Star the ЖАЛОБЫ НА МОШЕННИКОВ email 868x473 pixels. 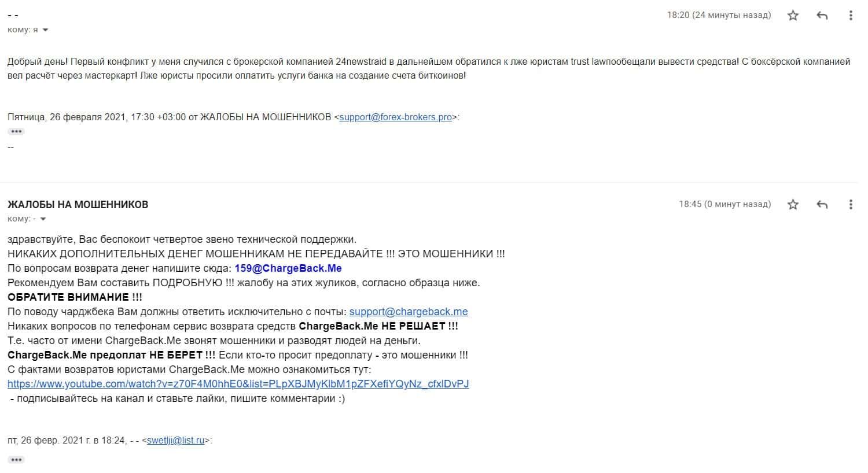793,204
